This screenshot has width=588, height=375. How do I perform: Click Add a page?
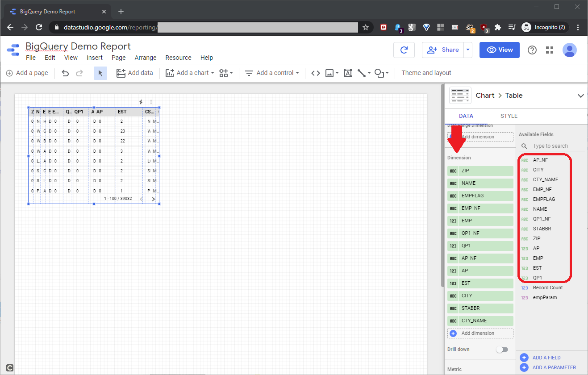point(27,73)
